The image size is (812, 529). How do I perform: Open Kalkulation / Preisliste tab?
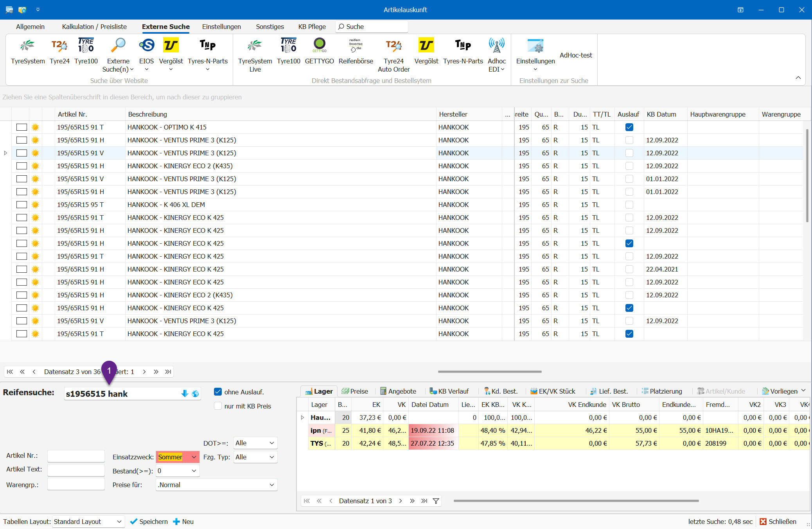(x=94, y=27)
